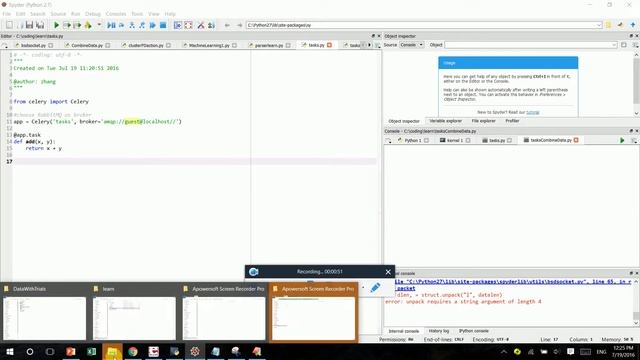Viewport: 640px width, 360px height.
Task: Open the editor tab browse menu
Action: [x=4, y=45]
